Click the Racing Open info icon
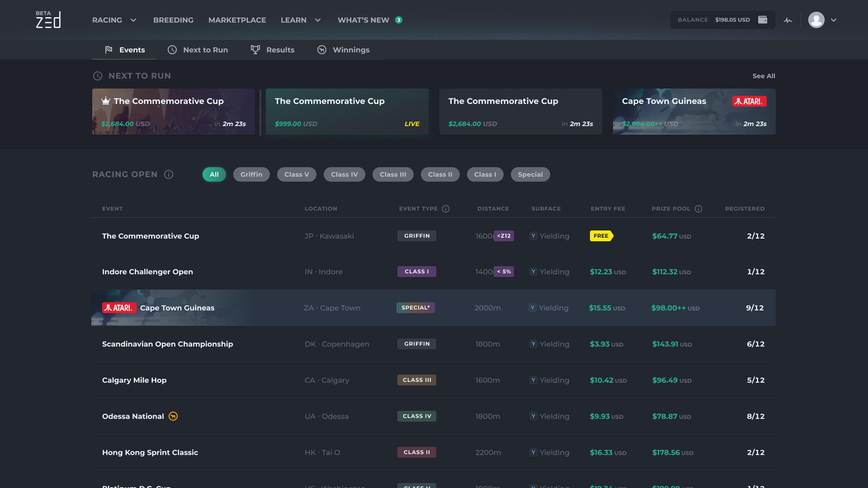Screen dimensions: 868x488 click(169, 174)
